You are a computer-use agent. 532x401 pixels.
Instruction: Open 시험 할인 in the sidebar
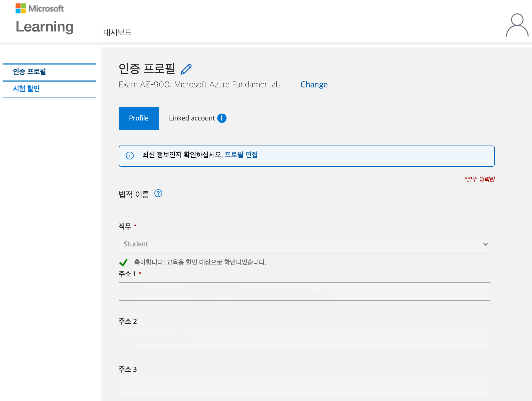click(x=26, y=89)
